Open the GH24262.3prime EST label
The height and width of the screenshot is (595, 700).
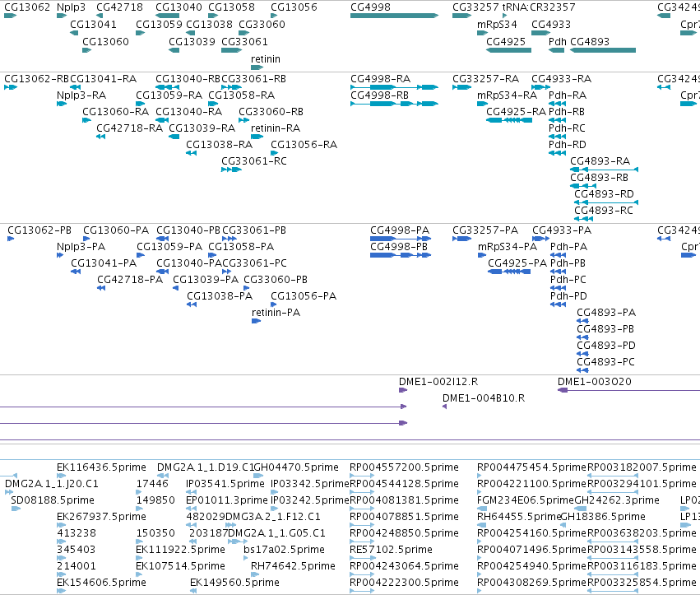pos(617,500)
